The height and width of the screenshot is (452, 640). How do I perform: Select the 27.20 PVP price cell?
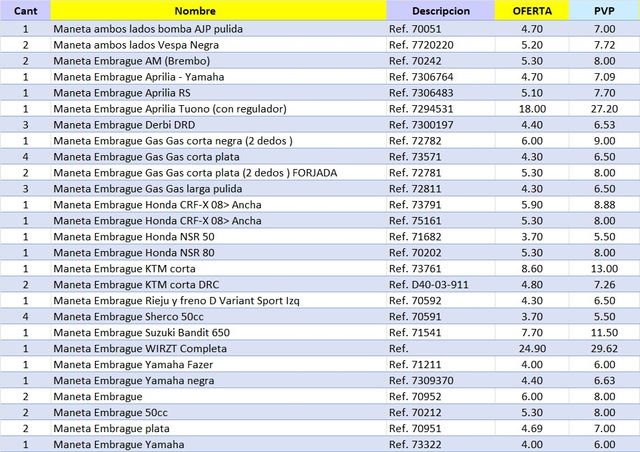pyautogui.click(x=604, y=108)
